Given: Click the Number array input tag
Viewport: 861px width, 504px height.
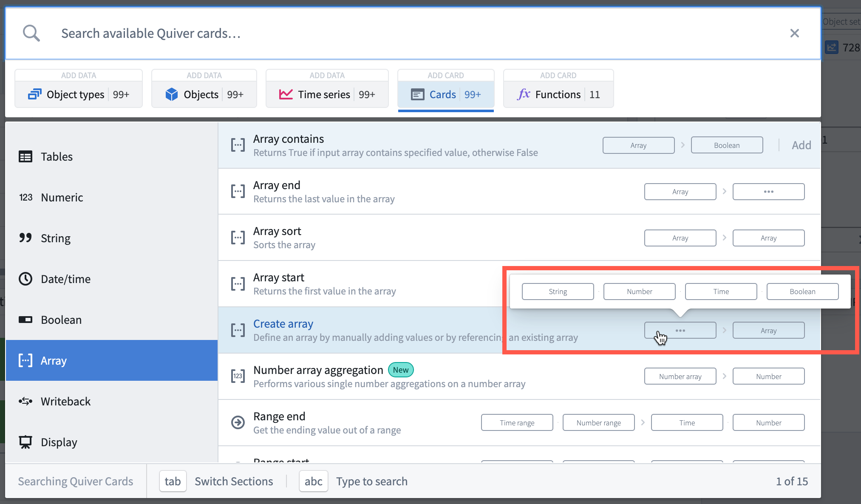Looking at the screenshot, I should 680,376.
